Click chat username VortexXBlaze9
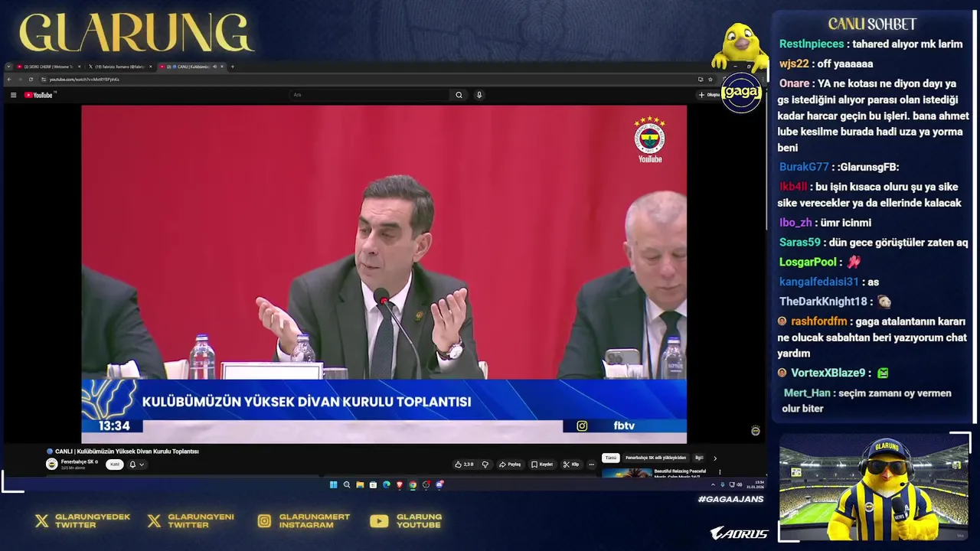The image size is (980, 551). 828,373
